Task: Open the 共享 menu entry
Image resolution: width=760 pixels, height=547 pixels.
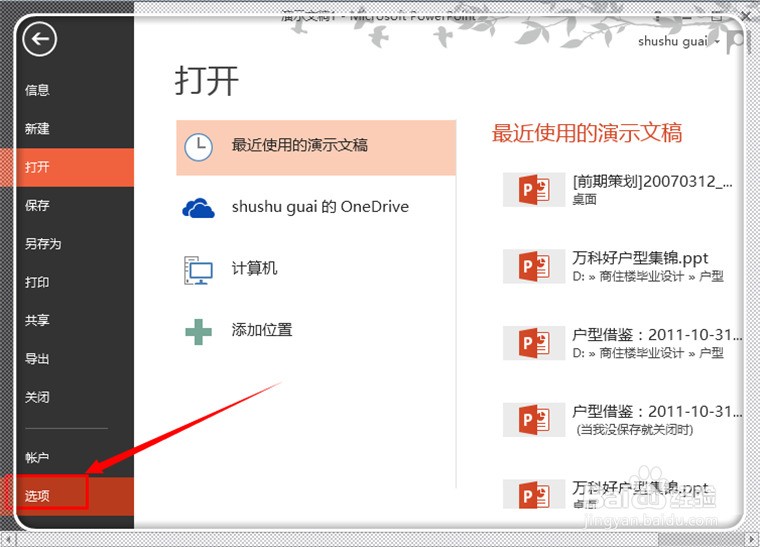Action: coord(37,320)
